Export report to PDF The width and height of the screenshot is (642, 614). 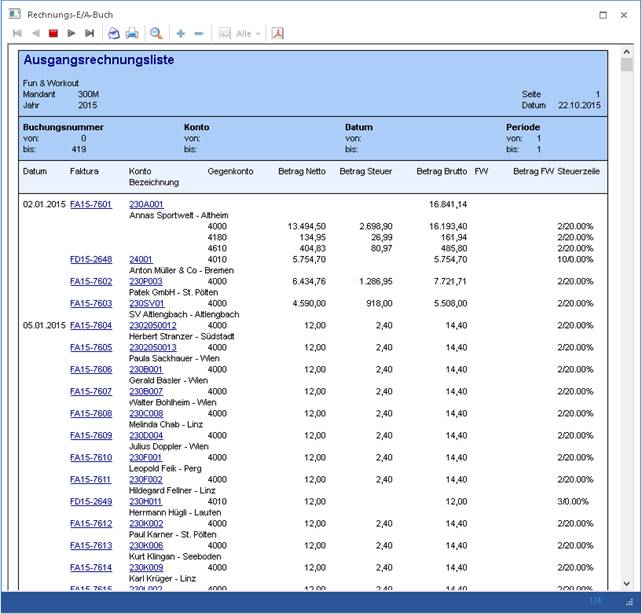pyautogui.click(x=277, y=33)
